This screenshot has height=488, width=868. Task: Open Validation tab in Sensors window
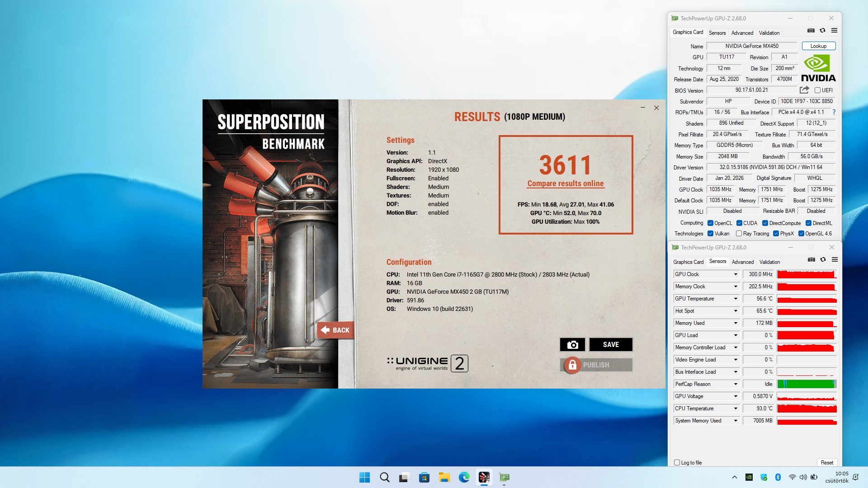tap(769, 262)
